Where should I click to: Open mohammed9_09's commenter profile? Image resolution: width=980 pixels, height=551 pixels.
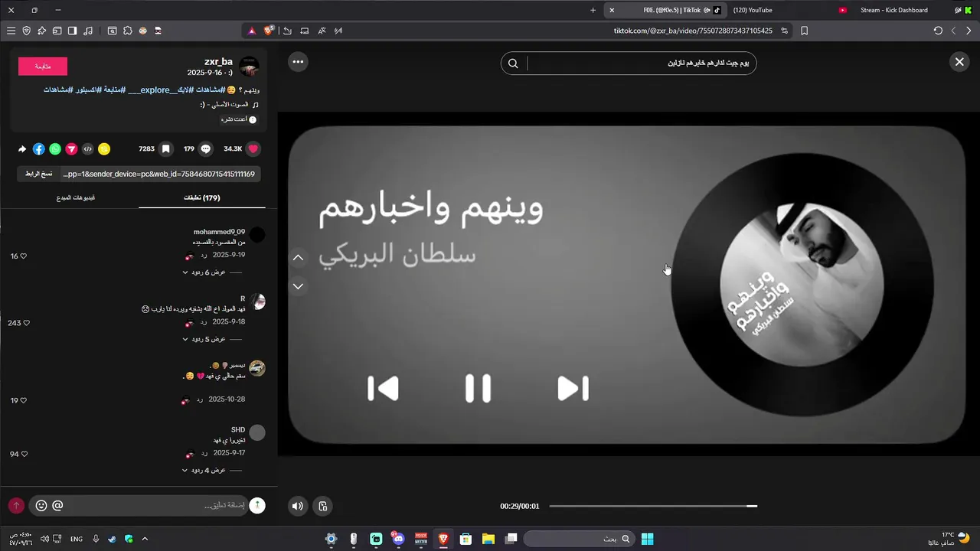pyautogui.click(x=257, y=235)
